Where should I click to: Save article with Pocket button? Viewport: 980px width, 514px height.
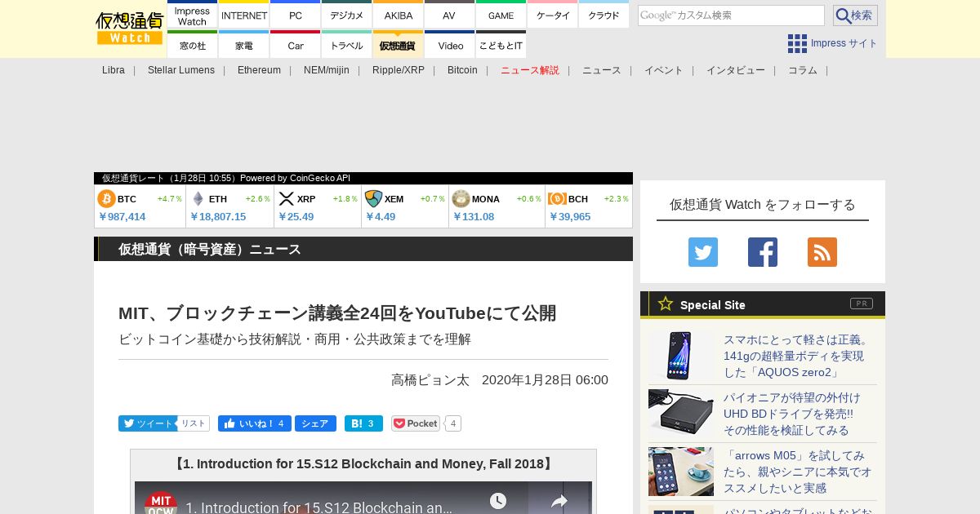(x=416, y=423)
